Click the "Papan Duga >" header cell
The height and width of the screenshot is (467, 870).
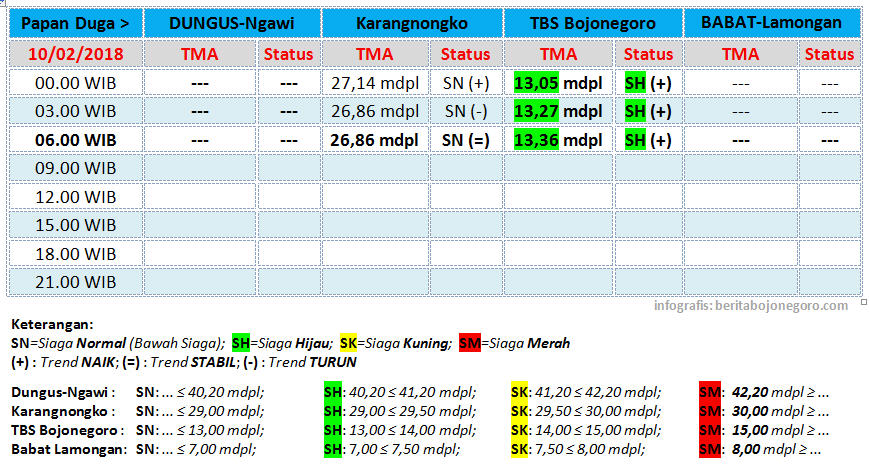click(x=75, y=22)
